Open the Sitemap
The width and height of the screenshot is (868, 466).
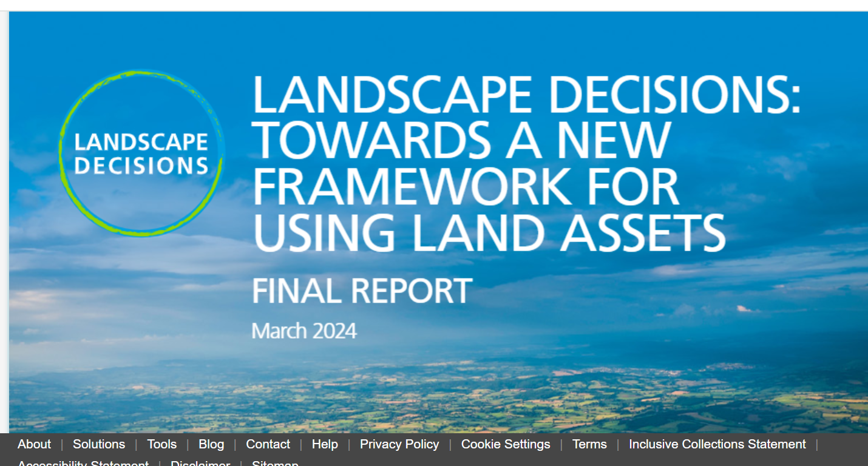274,464
